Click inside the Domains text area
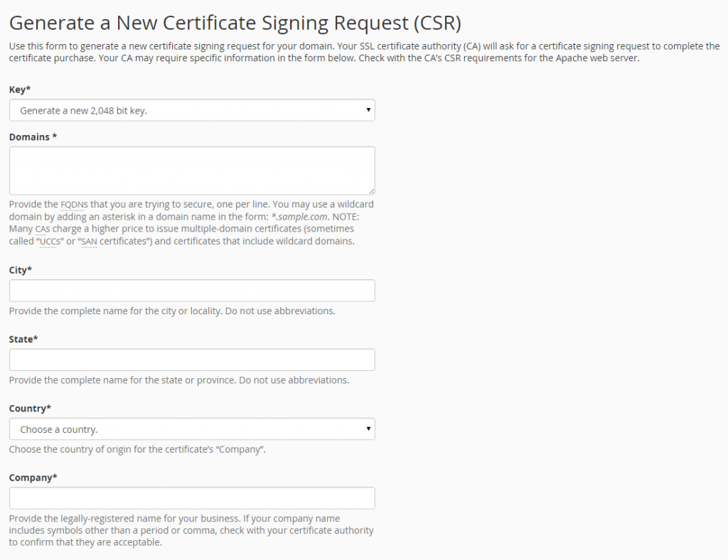Viewport: 728px width, 560px height. 192,170
